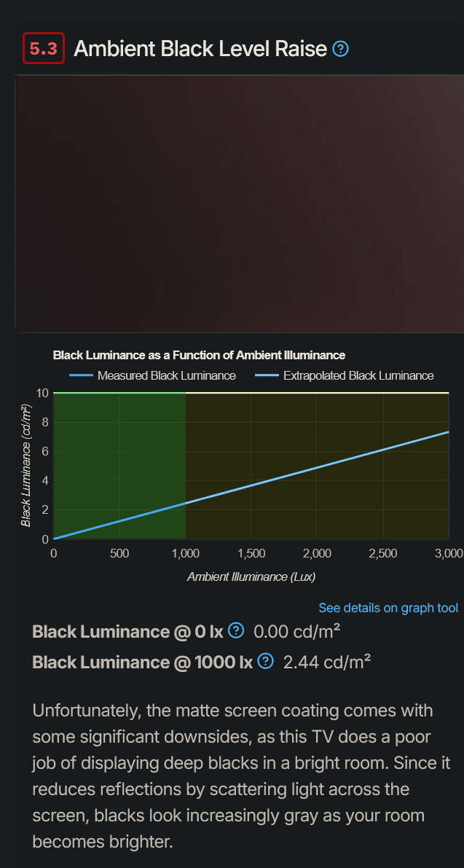This screenshot has width=464, height=868.
Task: Click the blue luminance line in the chart
Action: click(x=251, y=485)
